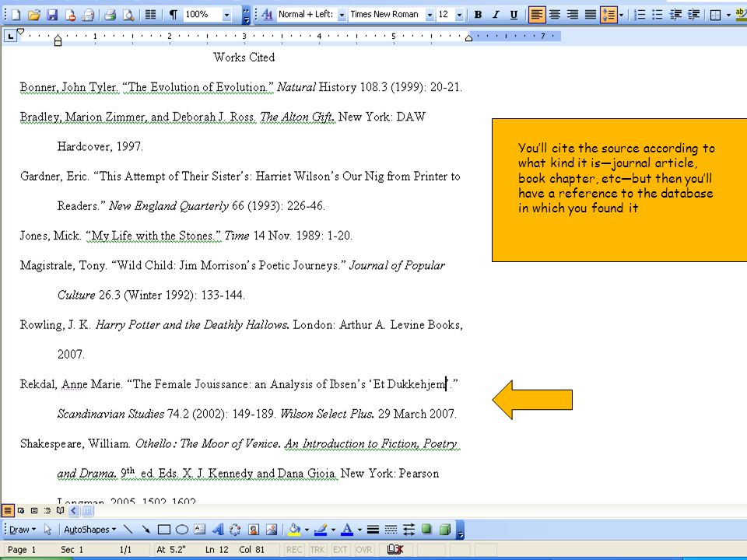This screenshot has width=747, height=560.
Task: Switch to Normal view
Action: click(x=8, y=510)
